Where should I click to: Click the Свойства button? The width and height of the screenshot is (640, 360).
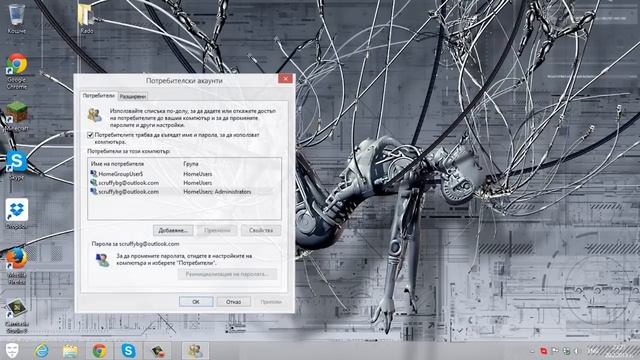tap(261, 230)
